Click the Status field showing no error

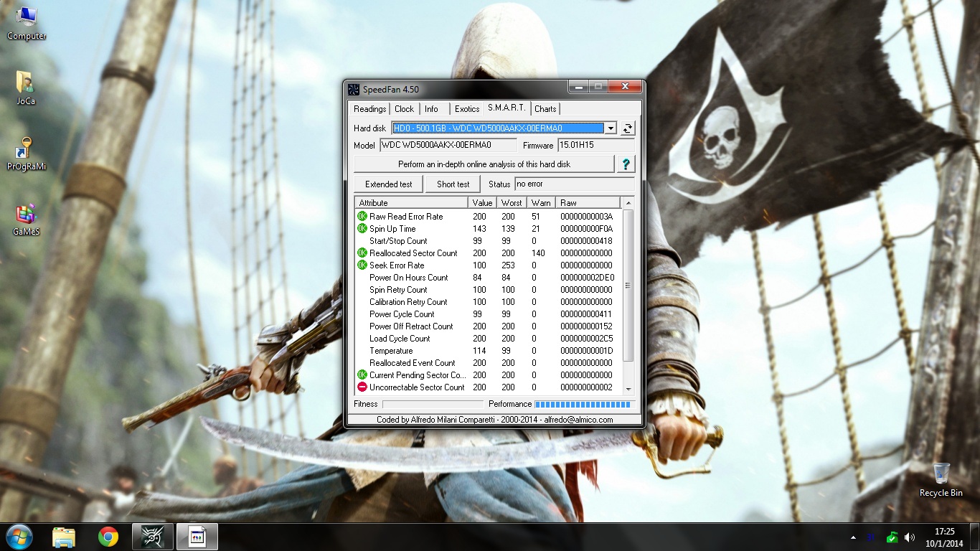(x=574, y=184)
